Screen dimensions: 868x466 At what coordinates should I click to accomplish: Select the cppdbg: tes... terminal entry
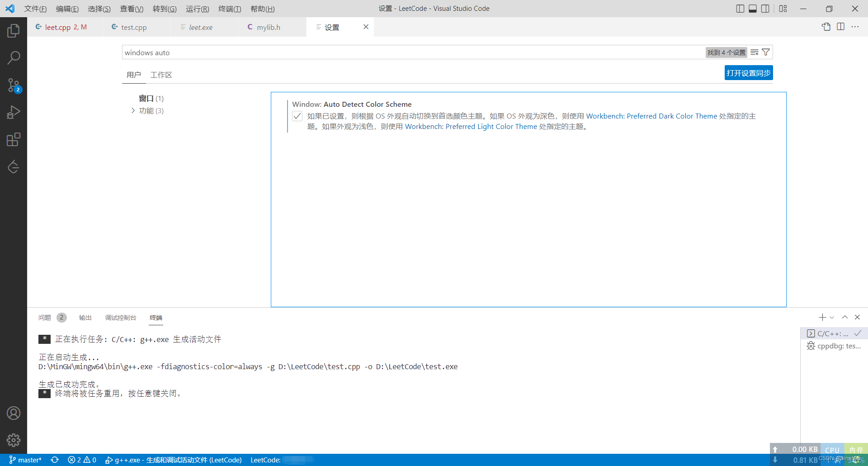tap(833, 346)
